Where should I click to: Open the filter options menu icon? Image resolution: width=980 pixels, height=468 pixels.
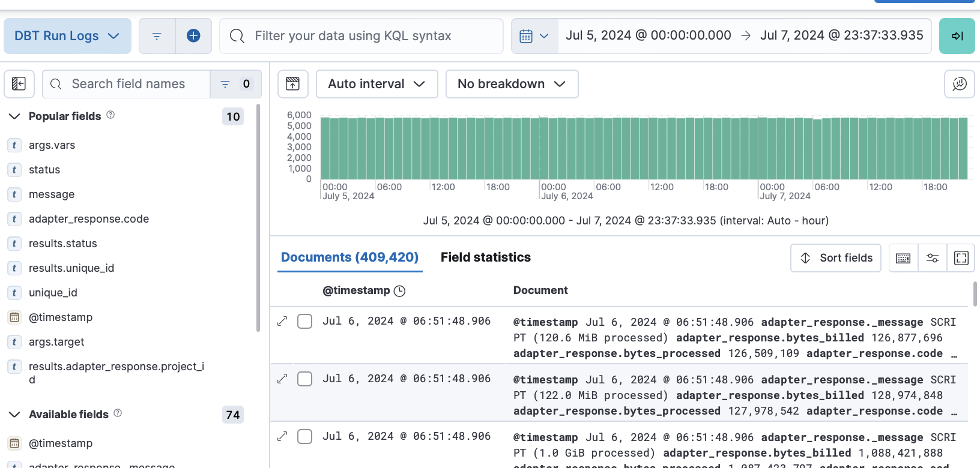[x=157, y=36]
